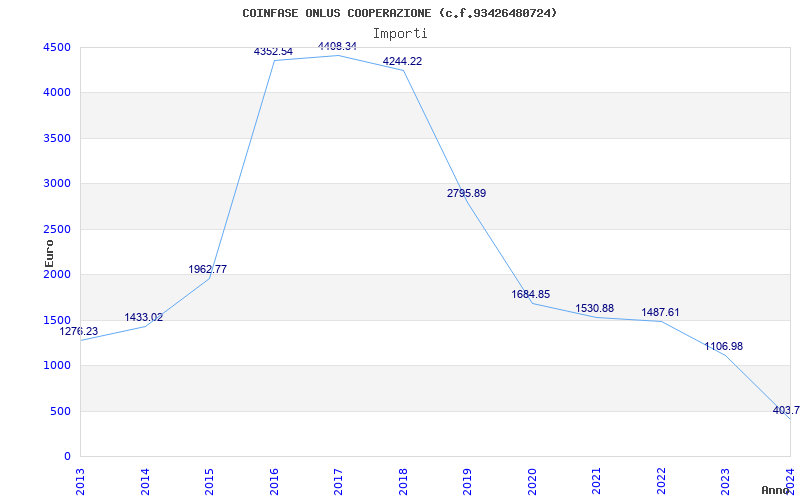Click the data label 1106.98
Image resolution: width=800 pixels, height=500 pixels.
(x=723, y=346)
